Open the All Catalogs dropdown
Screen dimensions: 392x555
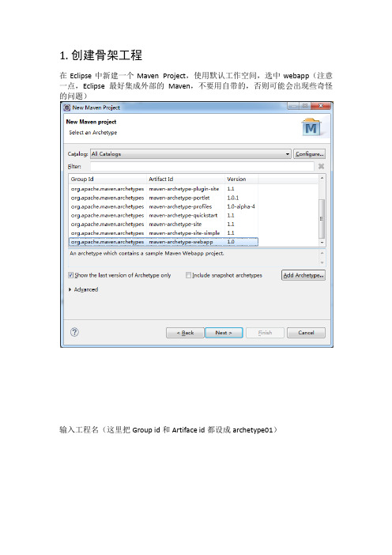point(190,154)
